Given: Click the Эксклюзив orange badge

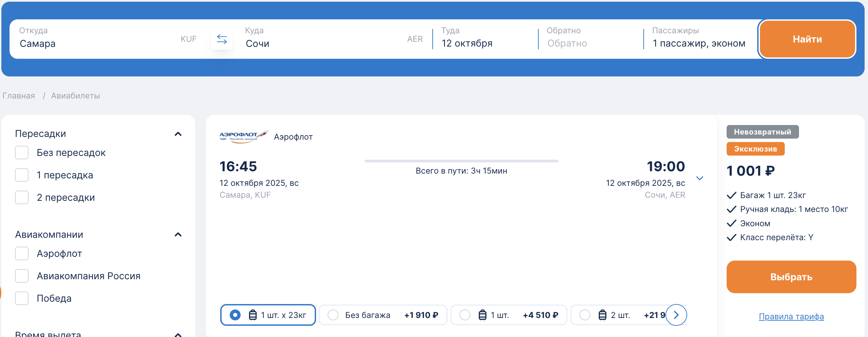Looking at the screenshot, I should click(755, 149).
